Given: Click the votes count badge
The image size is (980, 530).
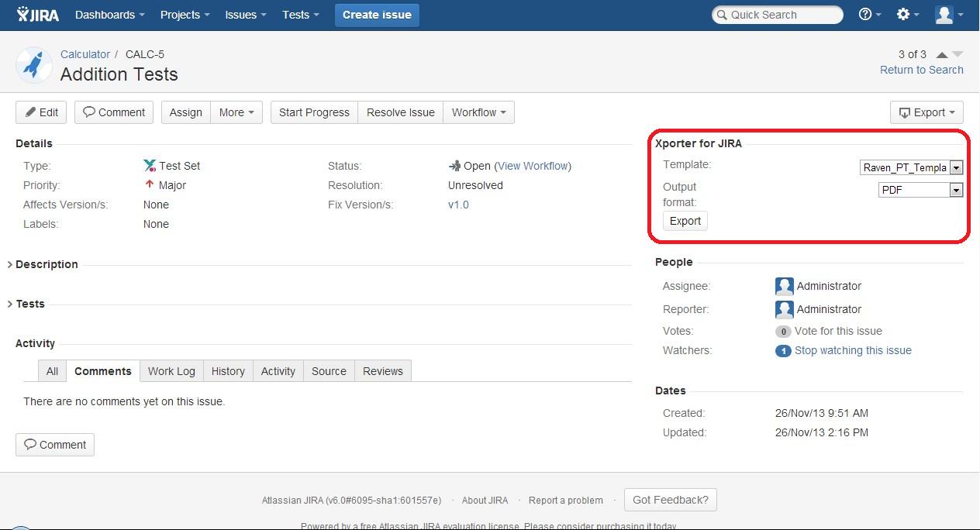Looking at the screenshot, I should (x=783, y=332).
